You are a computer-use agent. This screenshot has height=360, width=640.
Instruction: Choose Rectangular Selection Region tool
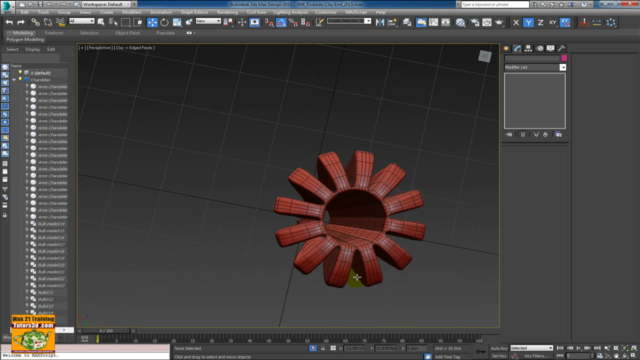point(125,22)
